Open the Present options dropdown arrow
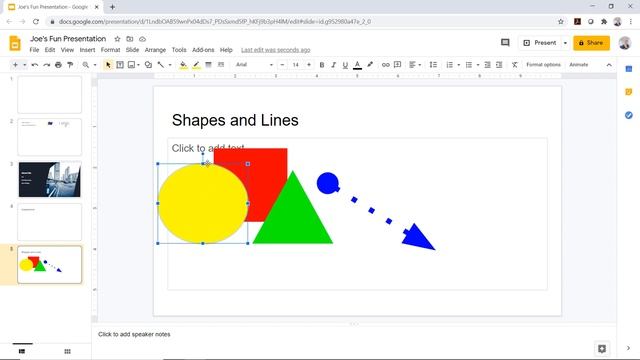The image size is (640, 360). (565, 43)
